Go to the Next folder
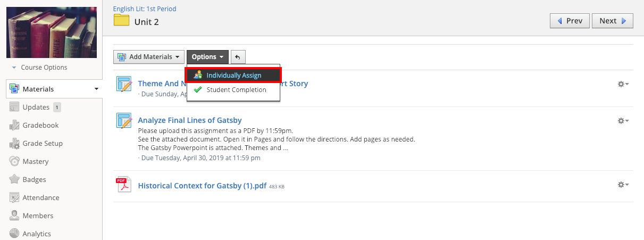This screenshot has width=644, height=240. [612, 21]
